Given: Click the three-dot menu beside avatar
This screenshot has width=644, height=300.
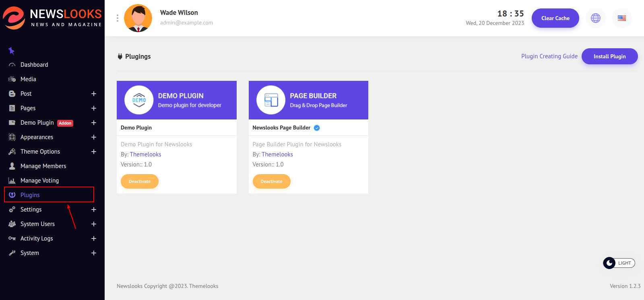Looking at the screenshot, I should point(117,18).
